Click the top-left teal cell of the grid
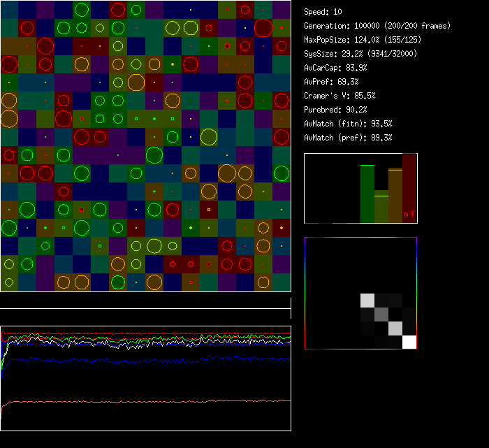Screen dimensions: 489x448 (x=9, y=9)
